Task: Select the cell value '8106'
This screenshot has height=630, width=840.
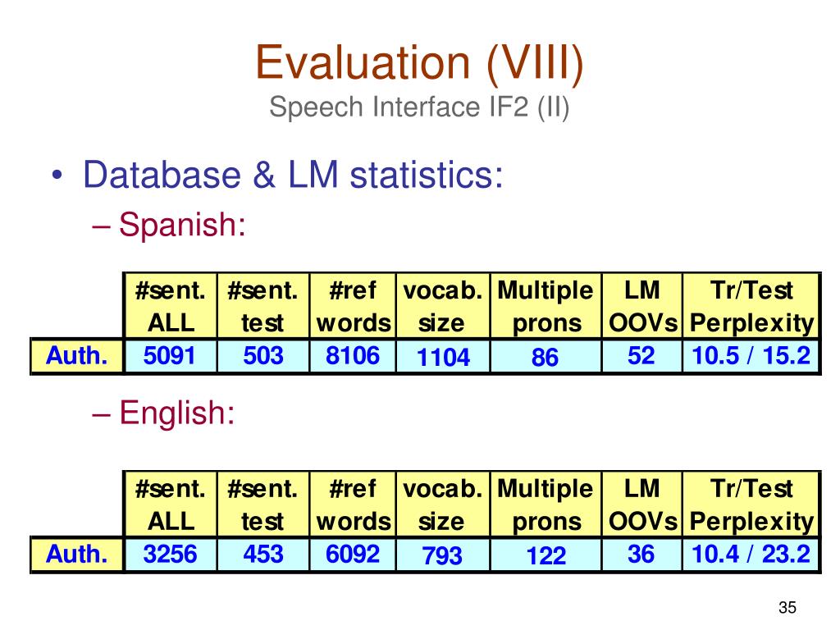Action: tap(353, 356)
